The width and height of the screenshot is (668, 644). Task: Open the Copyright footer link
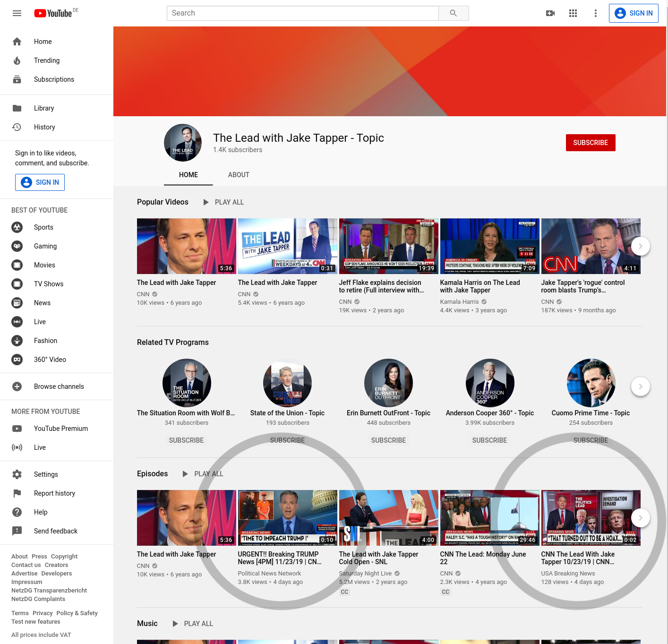[64, 557]
